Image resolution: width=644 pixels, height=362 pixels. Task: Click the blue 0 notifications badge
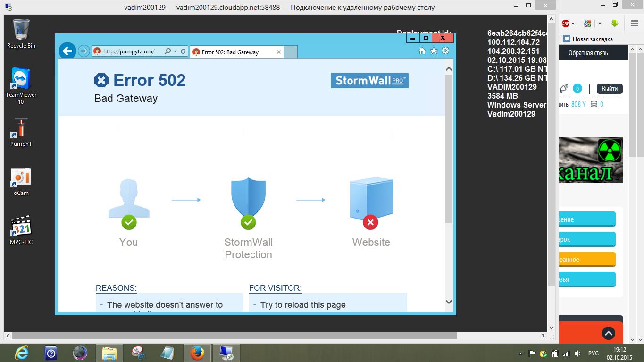[577, 89]
